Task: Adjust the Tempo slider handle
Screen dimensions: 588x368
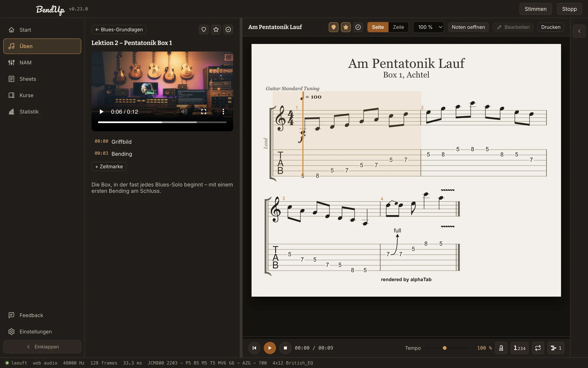Action: (445, 348)
